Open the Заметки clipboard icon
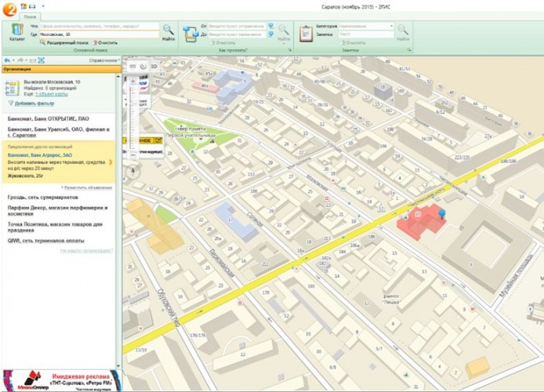The height and width of the screenshot is (392, 544). 306,32
